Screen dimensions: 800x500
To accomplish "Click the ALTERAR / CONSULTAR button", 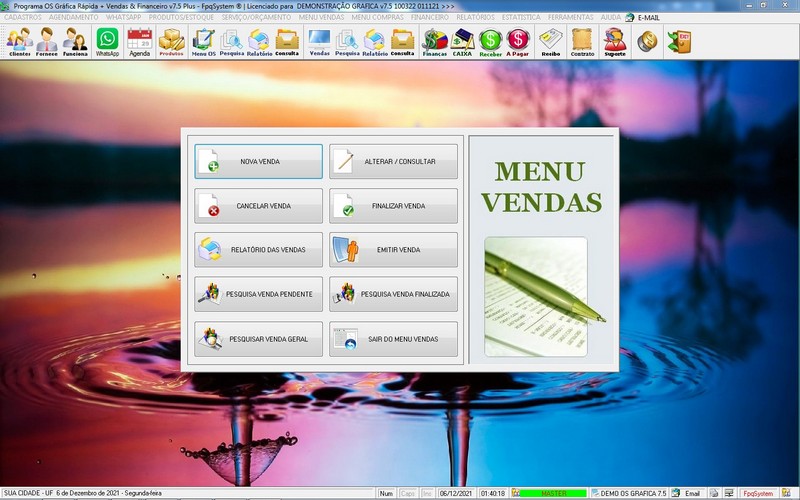I will coord(393,161).
